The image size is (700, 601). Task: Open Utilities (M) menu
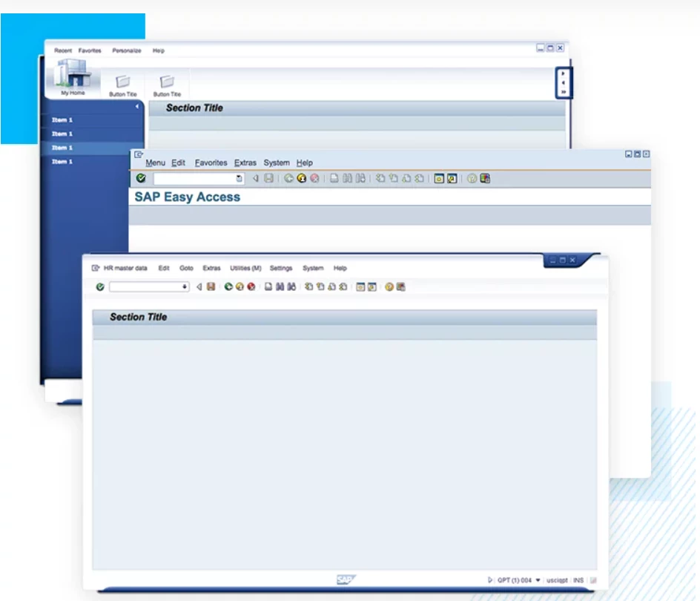tap(245, 268)
